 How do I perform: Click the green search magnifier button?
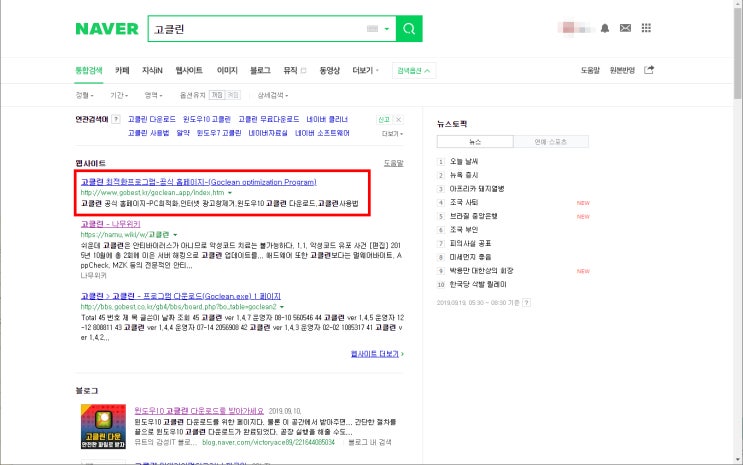pyautogui.click(x=409, y=29)
